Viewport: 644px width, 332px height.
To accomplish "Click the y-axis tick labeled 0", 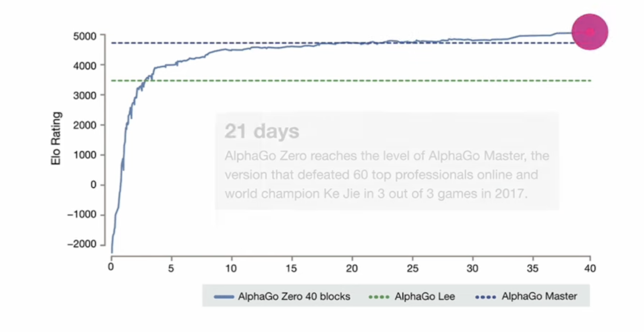I will point(94,184).
